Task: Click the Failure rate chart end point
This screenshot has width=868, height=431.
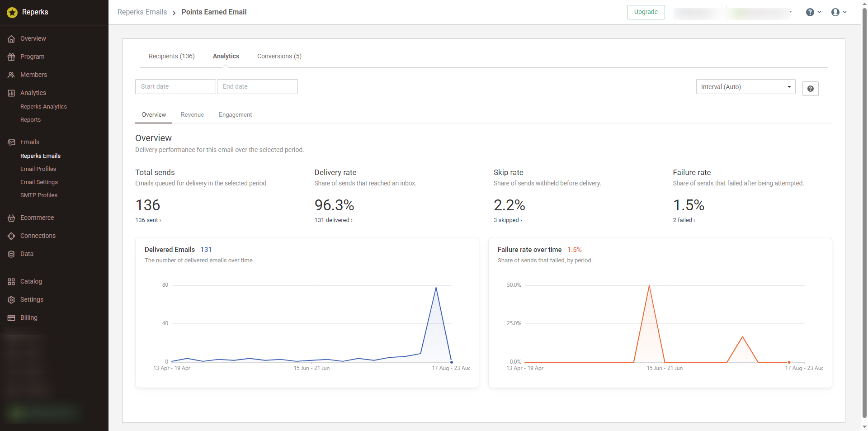Action: (x=789, y=362)
